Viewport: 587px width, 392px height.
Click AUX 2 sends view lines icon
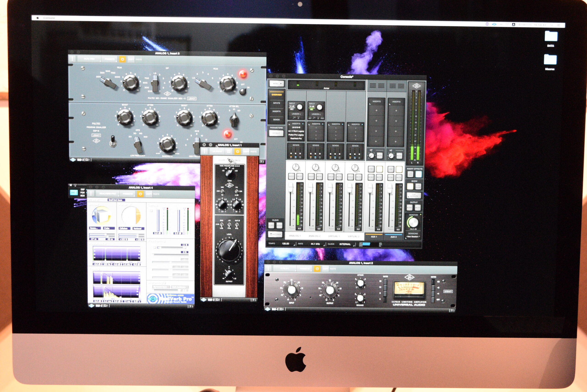coord(397,86)
